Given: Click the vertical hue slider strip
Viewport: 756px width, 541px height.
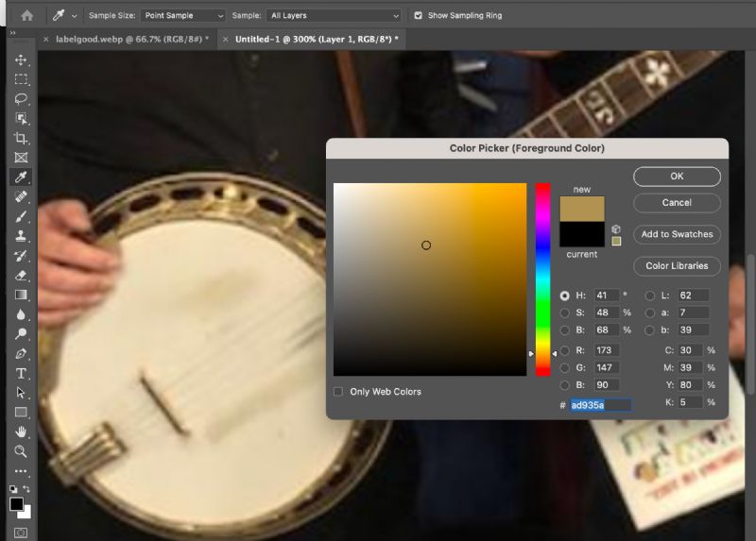Looking at the screenshot, I should [x=542, y=279].
